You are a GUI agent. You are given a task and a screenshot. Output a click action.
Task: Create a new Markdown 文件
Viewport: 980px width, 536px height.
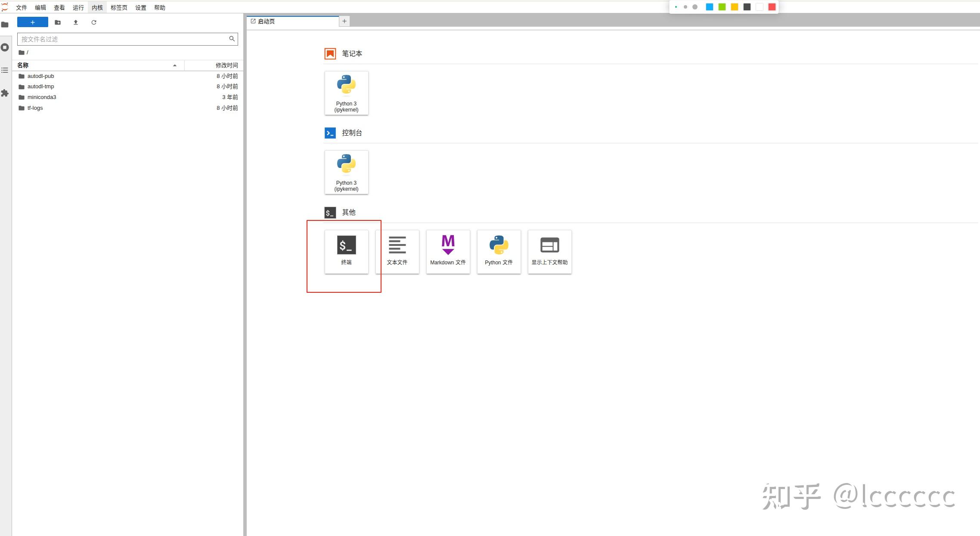point(448,251)
